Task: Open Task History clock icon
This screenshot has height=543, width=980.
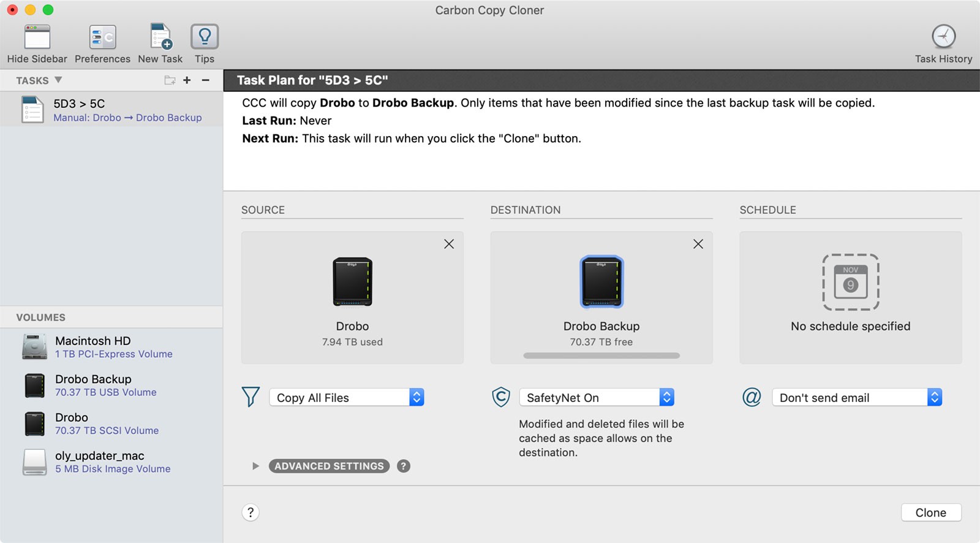Action: point(943,37)
